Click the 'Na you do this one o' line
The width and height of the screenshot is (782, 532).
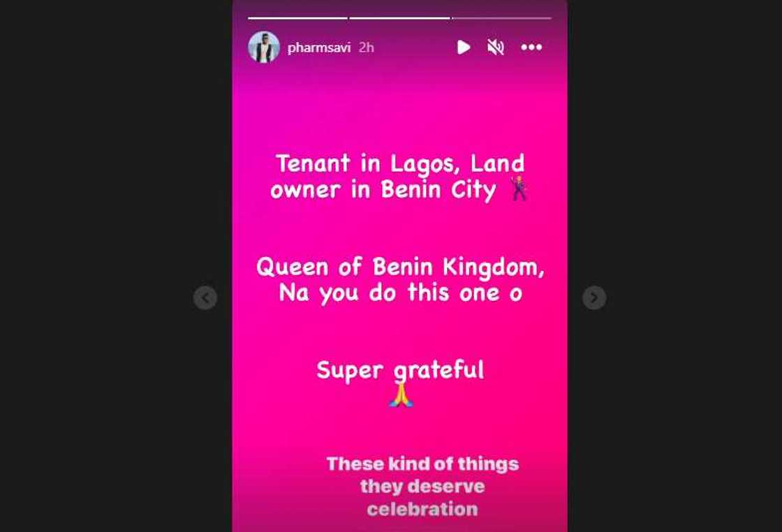tap(401, 293)
